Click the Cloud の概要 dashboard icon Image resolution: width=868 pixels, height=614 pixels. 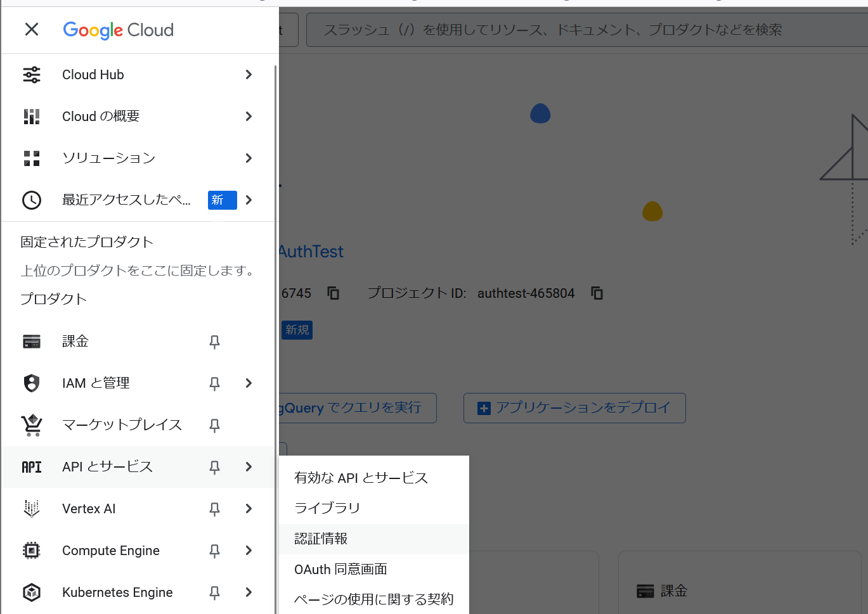32,117
